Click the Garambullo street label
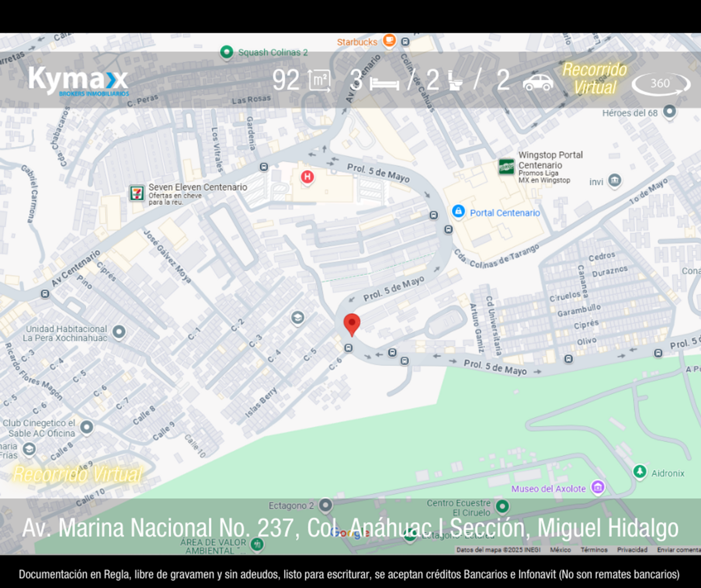The width and height of the screenshot is (701, 588). (578, 309)
